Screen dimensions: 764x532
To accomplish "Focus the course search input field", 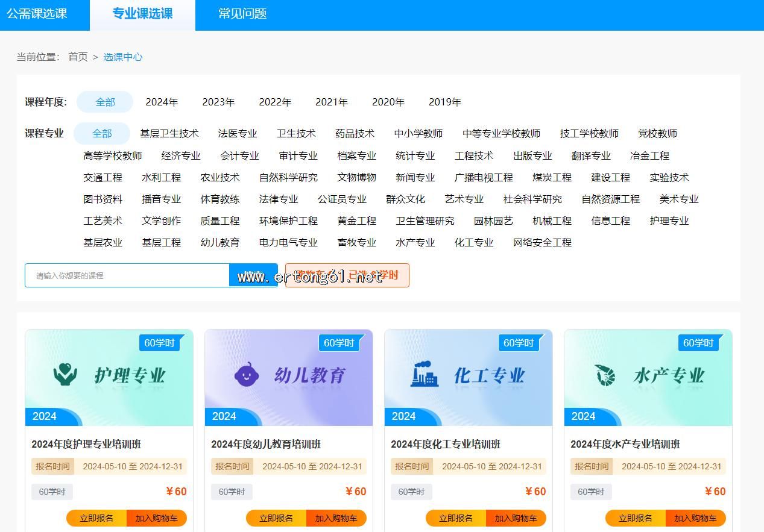I will [x=127, y=275].
